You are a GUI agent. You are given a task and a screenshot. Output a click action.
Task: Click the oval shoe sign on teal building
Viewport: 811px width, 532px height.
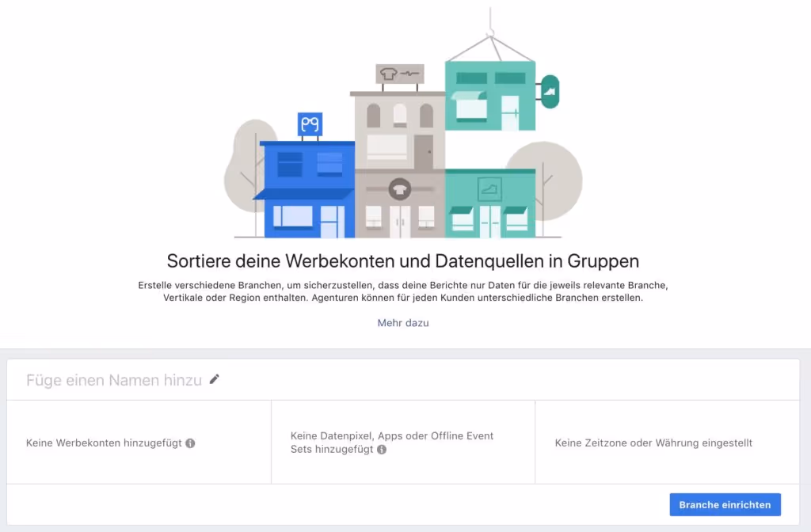(x=550, y=92)
